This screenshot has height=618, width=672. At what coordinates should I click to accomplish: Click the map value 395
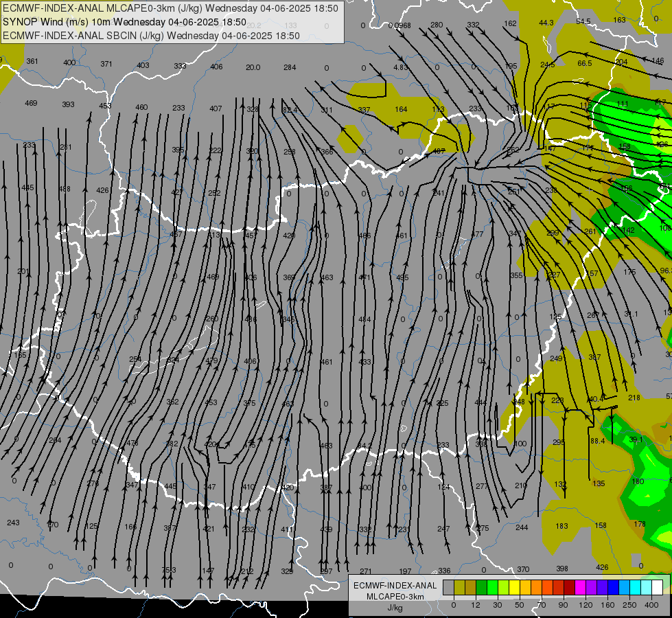[178, 150]
